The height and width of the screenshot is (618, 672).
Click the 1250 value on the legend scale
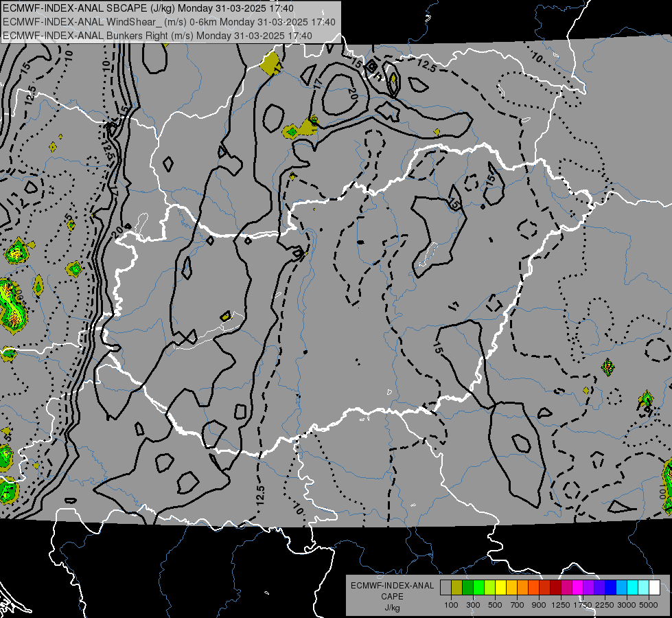point(561,605)
